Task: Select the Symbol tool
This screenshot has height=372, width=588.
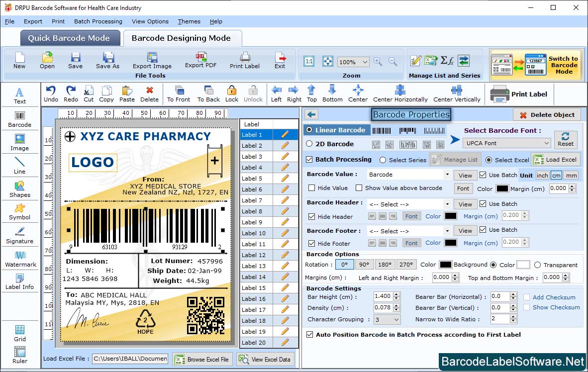Action: pos(19,212)
